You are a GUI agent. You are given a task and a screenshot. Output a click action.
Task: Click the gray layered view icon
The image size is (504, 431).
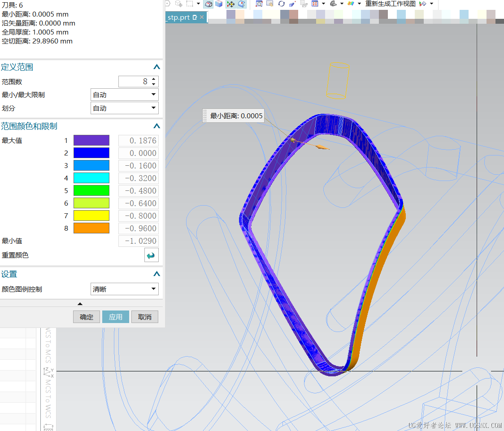point(304,4)
